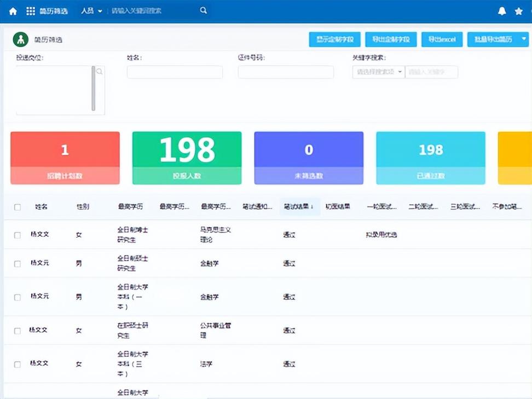This screenshot has width=532, height=399.
Task: Click name 杨文文 in the 法学 row
Action: [39, 363]
